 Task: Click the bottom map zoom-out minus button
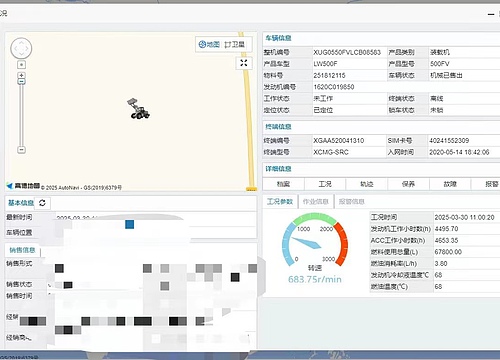(21, 150)
